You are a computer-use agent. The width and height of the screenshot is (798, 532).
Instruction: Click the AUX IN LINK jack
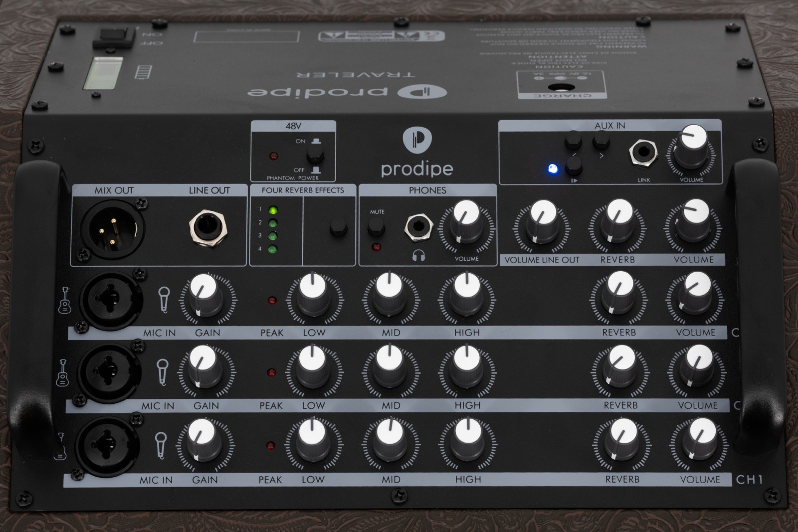click(643, 154)
